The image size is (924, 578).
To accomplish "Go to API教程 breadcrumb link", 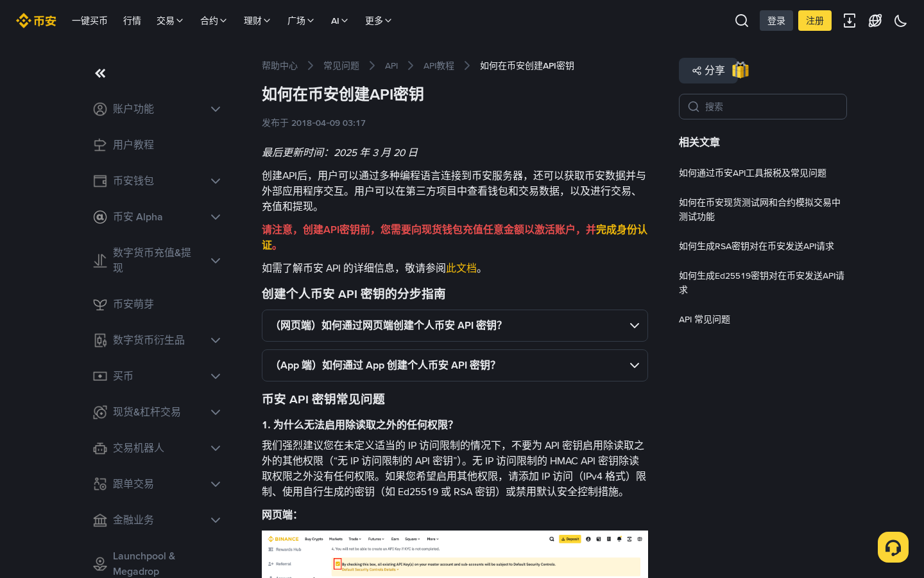I will pyautogui.click(x=439, y=66).
